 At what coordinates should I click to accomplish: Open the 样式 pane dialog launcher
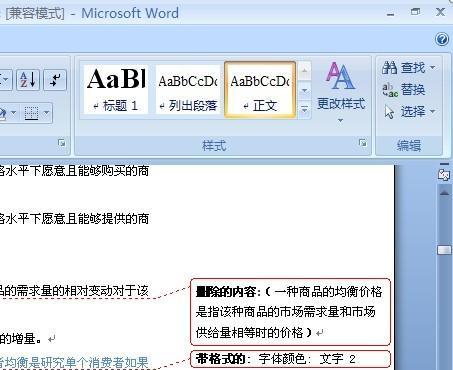(362, 143)
